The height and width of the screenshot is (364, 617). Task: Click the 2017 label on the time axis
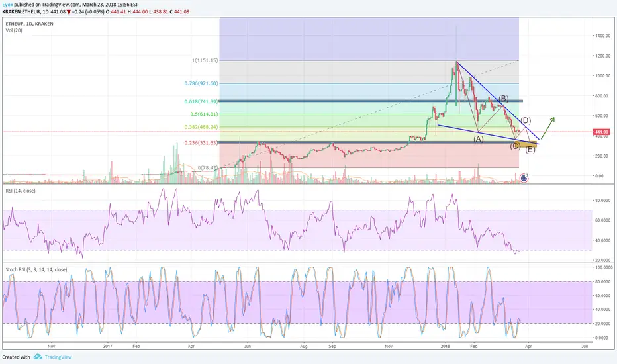coord(107,347)
